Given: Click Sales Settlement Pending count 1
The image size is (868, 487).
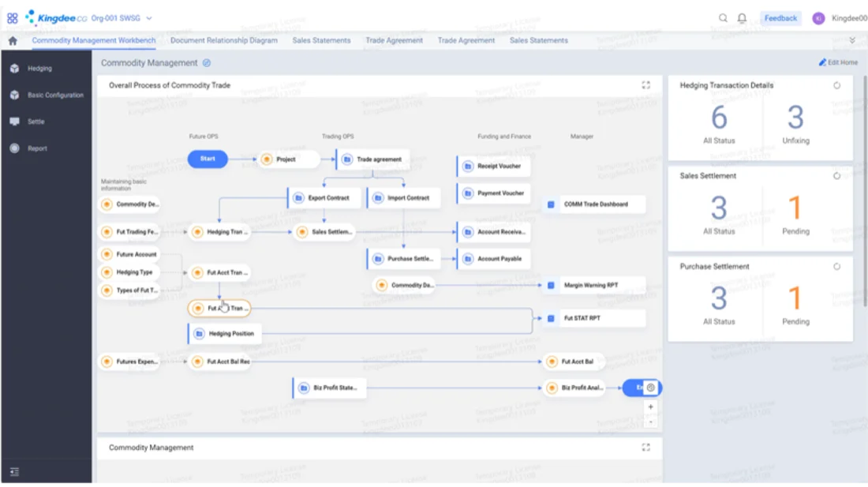Looking at the screenshot, I should coord(795,208).
